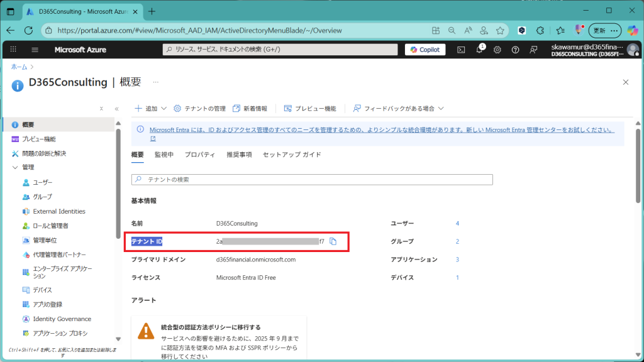Click the feedback icon in header
The height and width of the screenshot is (362, 644).
(533, 50)
